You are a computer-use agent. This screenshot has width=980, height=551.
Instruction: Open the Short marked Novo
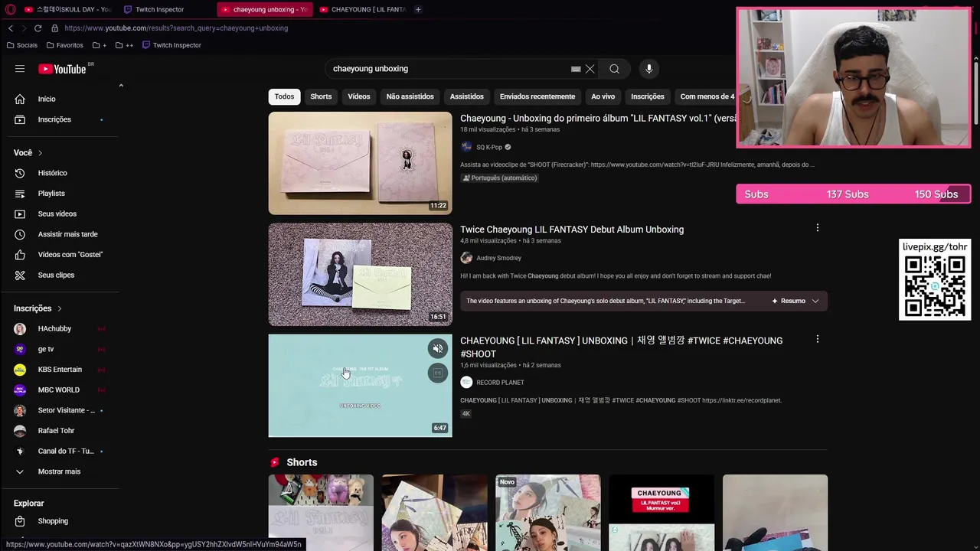point(548,513)
